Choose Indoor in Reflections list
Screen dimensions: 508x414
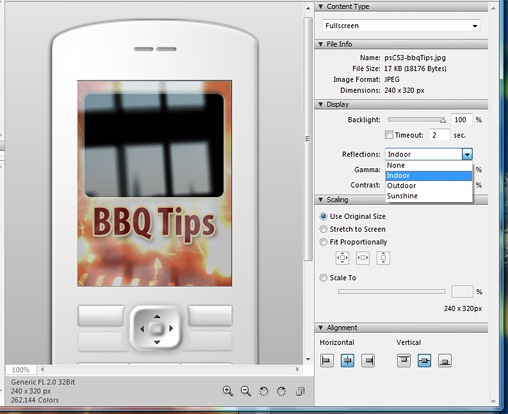pyautogui.click(x=429, y=176)
